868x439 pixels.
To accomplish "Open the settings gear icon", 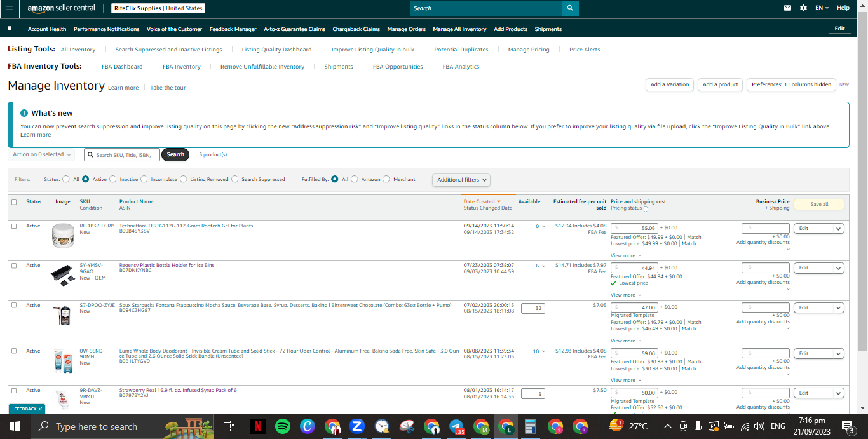I will [x=803, y=8].
